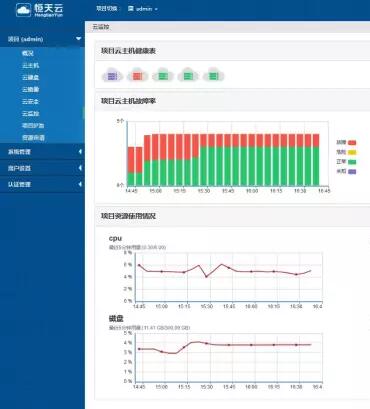Open 概况 in the sidebar
Screen dimensions: 370x409
28,53
